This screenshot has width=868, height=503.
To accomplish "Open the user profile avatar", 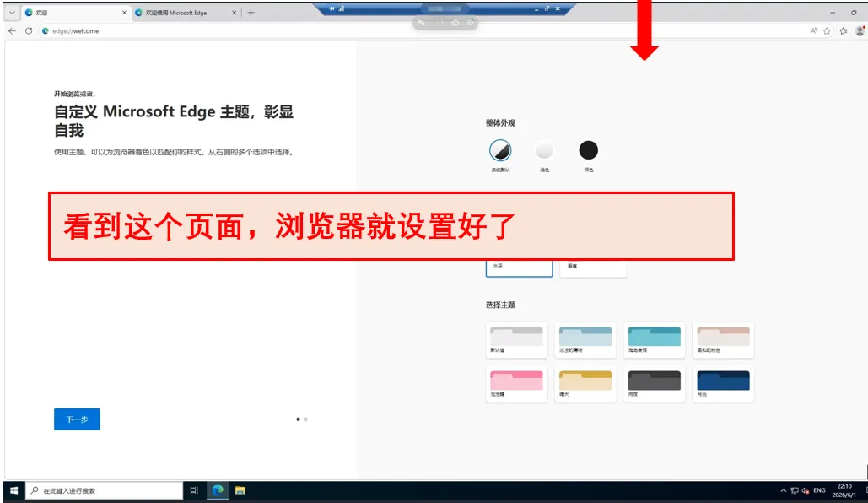I will click(x=860, y=31).
